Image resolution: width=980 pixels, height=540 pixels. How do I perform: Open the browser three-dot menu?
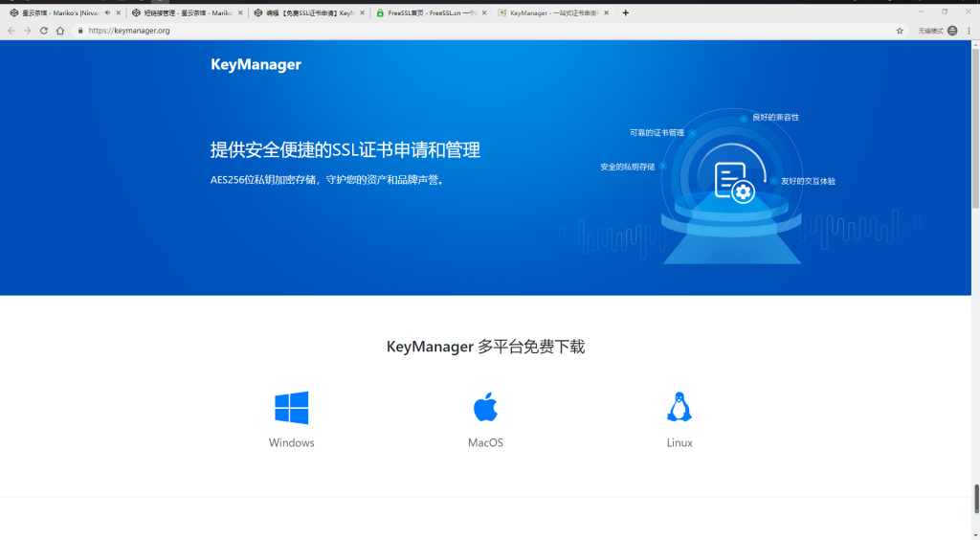(969, 31)
